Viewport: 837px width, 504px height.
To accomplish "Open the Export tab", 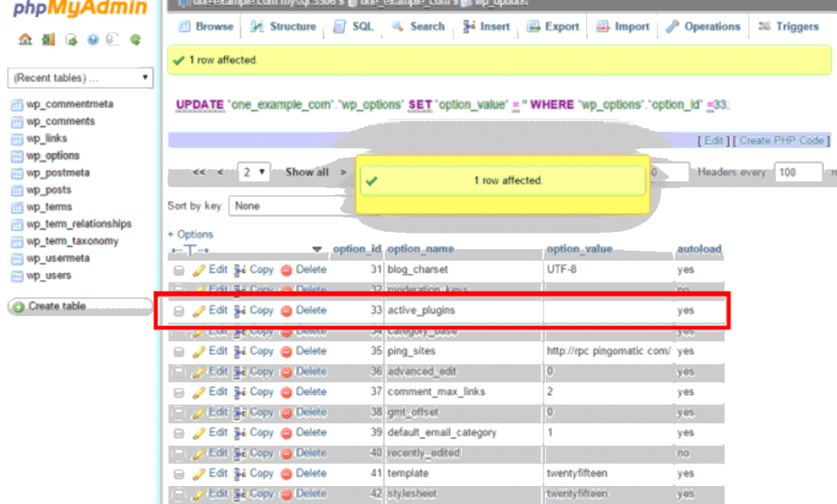I will [x=554, y=27].
